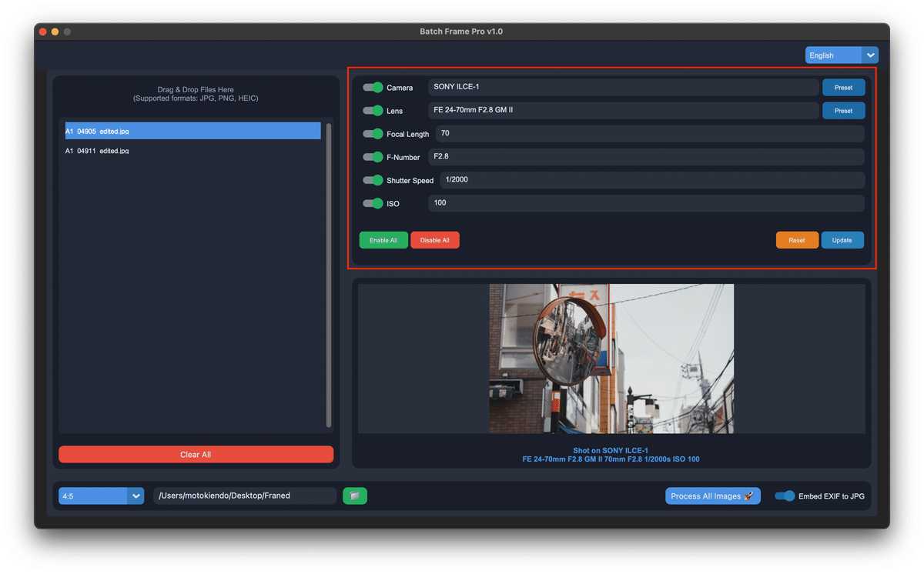The height and width of the screenshot is (574, 924).
Task: Clear the file list with Clear All
Action: (x=196, y=454)
